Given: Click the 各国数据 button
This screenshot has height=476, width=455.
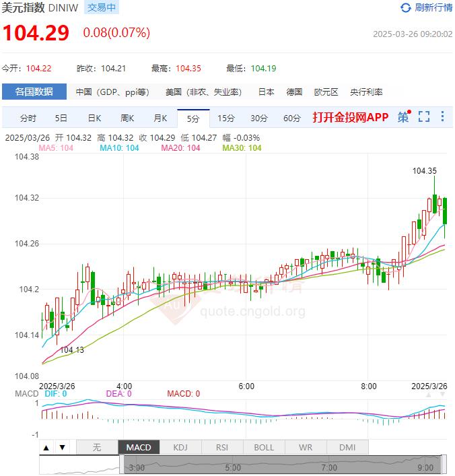Looking at the screenshot, I should point(34,92).
